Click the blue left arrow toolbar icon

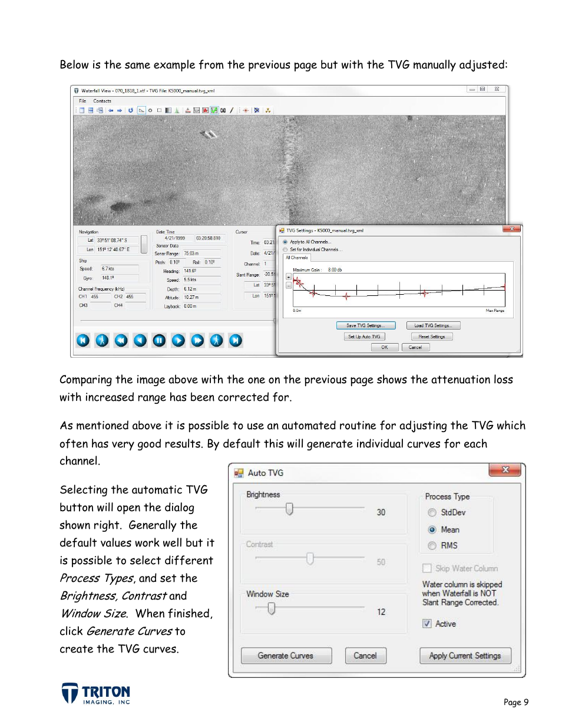point(111,110)
